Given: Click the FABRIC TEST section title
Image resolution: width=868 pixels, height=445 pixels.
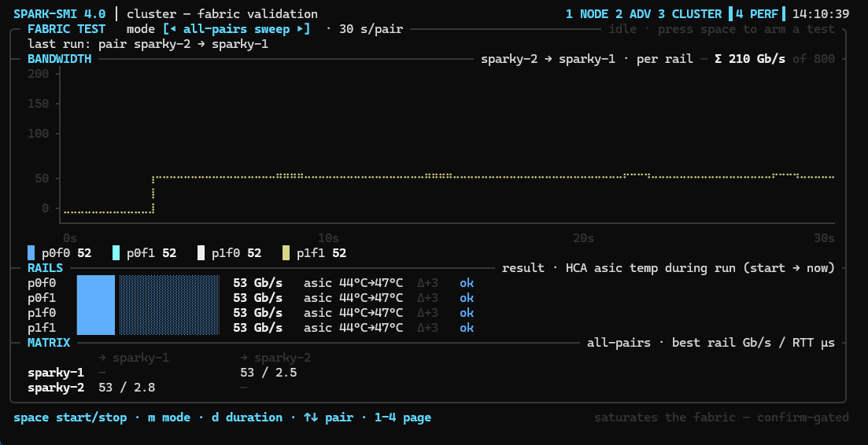Looking at the screenshot, I should coord(66,29).
